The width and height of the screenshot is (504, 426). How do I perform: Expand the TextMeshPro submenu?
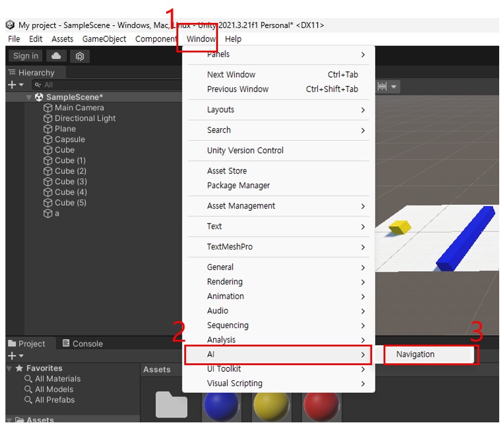[278, 247]
